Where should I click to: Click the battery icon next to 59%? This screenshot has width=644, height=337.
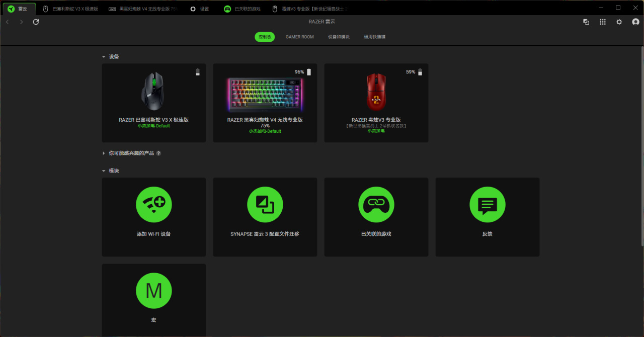click(420, 72)
